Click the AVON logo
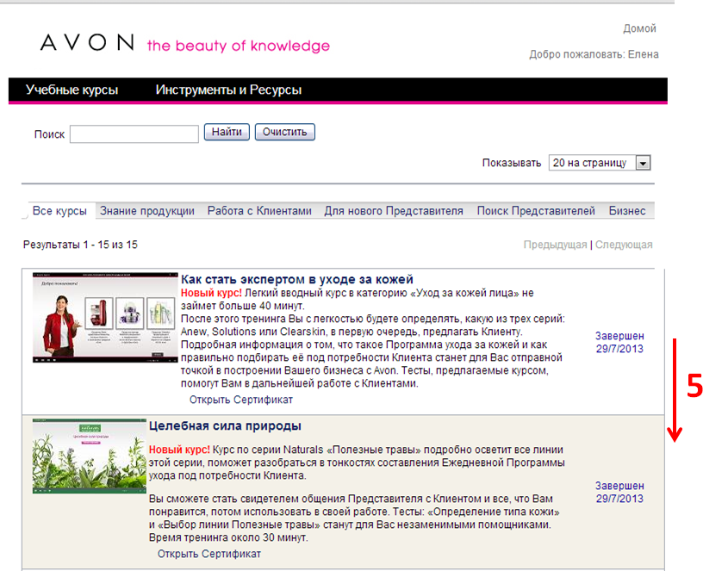Viewport: 728px width, 571px height. coord(87,42)
